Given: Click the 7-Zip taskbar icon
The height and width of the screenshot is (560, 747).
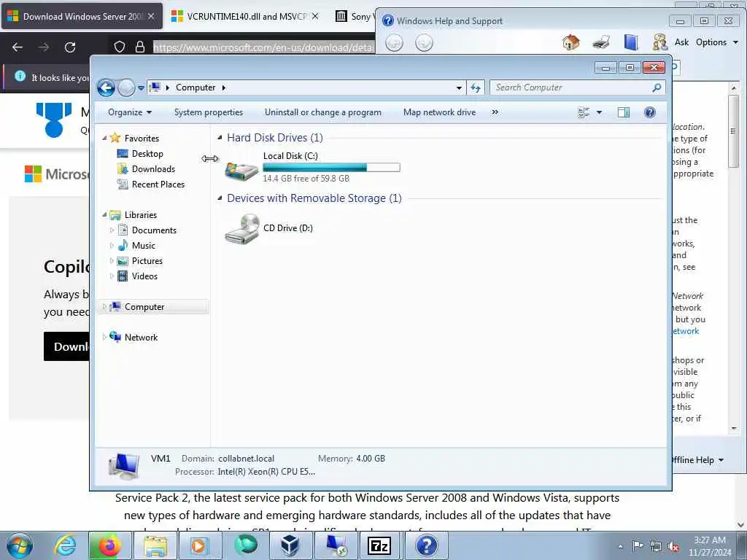Looking at the screenshot, I should (379, 545).
